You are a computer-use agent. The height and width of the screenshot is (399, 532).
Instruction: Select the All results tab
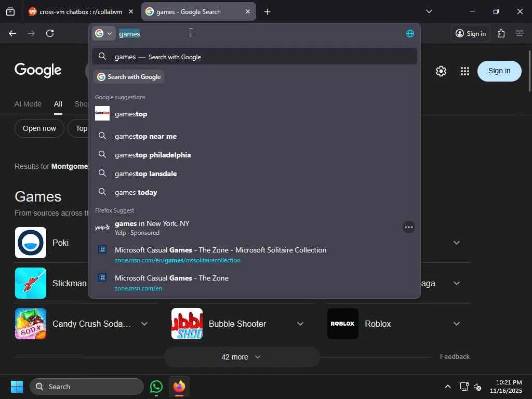(x=58, y=104)
